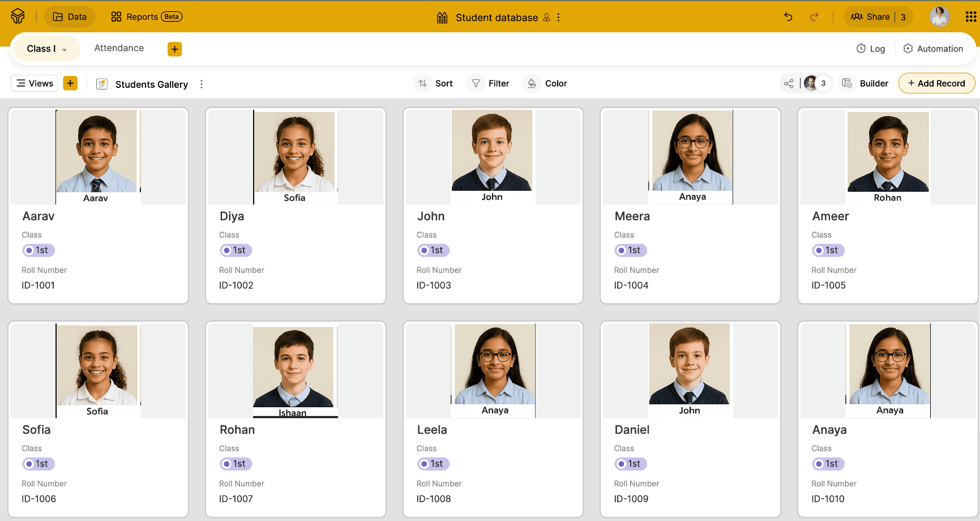Click roll number ID-1007
The height and width of the screenshot is (521, 980).
pos(236,499)
